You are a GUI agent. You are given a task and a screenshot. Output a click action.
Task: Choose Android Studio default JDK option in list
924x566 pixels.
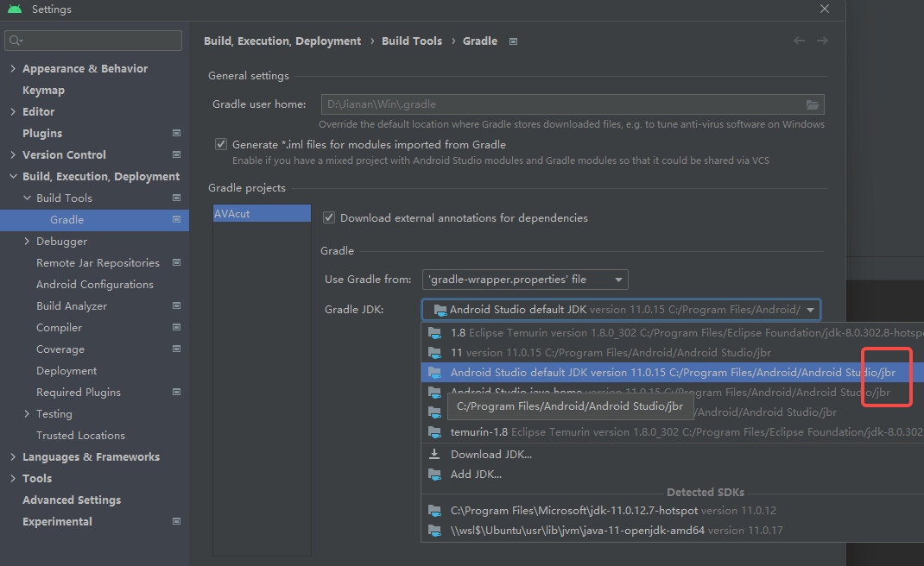pos(673,372)
